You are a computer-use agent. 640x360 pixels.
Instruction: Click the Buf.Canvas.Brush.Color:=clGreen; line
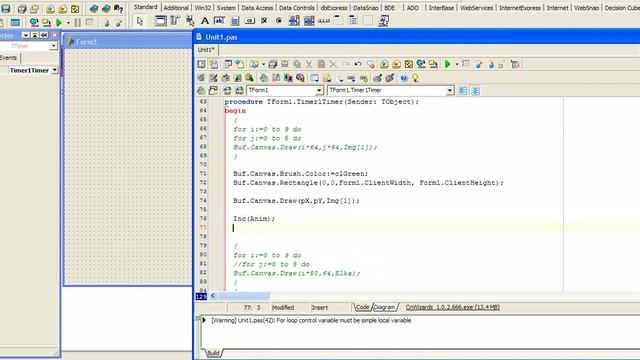point(300,174)
